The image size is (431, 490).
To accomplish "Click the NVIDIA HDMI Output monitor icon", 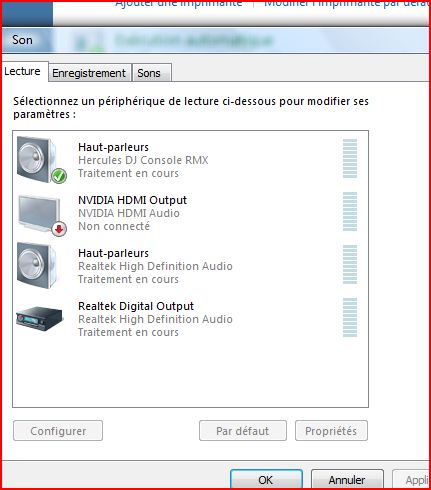I will 39,213.
